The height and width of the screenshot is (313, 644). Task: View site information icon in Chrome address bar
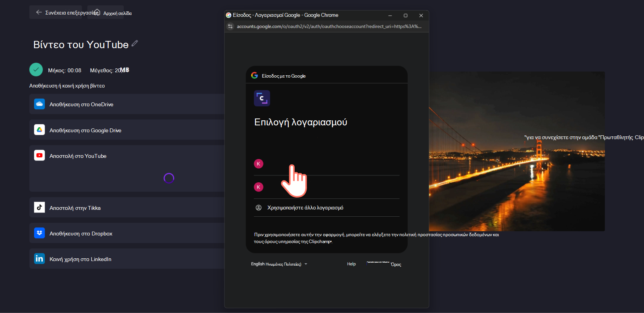230,26
